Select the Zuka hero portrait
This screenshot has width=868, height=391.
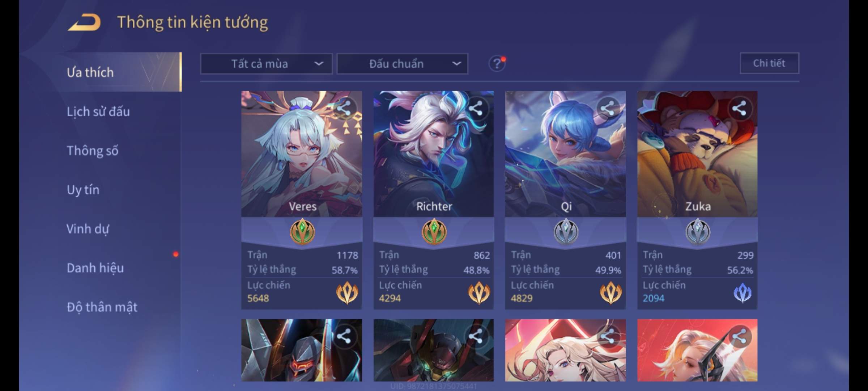[x=697, y=154]
